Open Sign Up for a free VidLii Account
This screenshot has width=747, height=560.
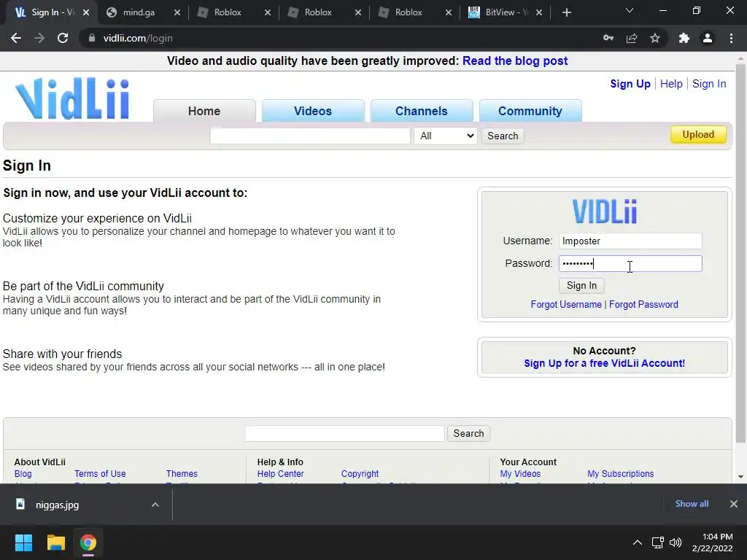pos(605,363)
